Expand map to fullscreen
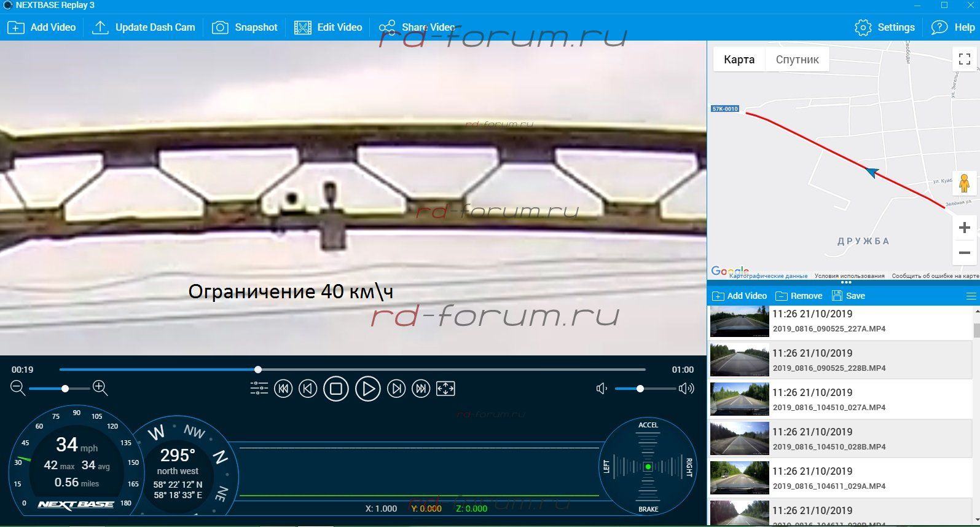980x527 pixels. point(964,59)
